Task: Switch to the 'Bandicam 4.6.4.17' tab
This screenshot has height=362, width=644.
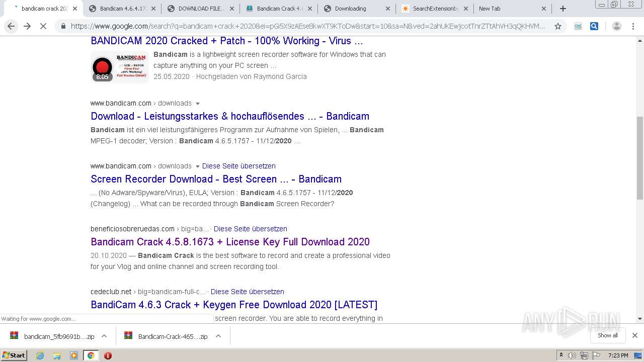Action: (x=122, y=9)
